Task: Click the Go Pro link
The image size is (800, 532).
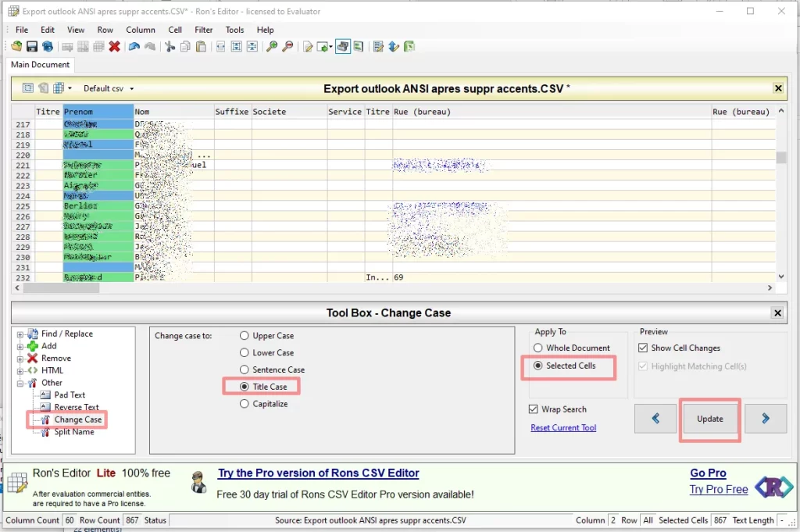Action: tap(708, 473)
